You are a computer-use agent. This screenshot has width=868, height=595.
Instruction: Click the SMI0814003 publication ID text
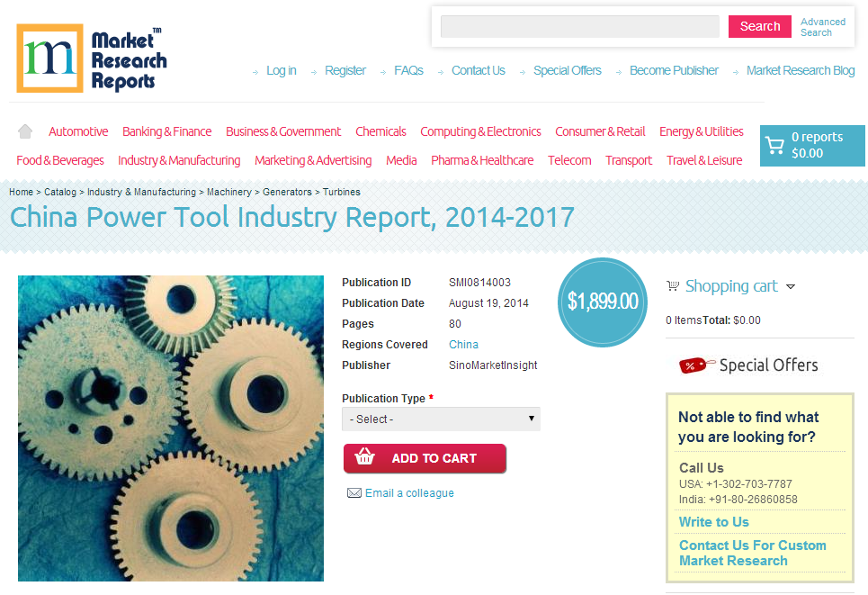point(479,283)
